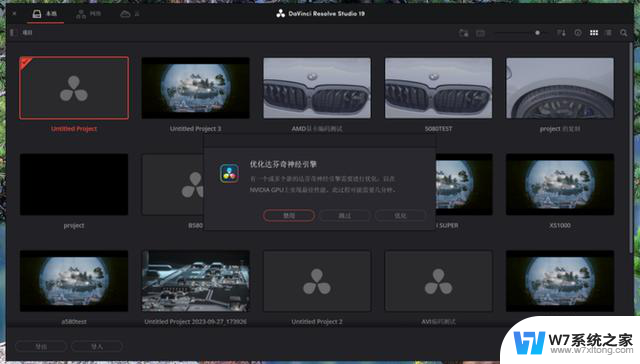
Task: Click the 'a580test' label
Action: pyautogui.click(x=74, y=322)
